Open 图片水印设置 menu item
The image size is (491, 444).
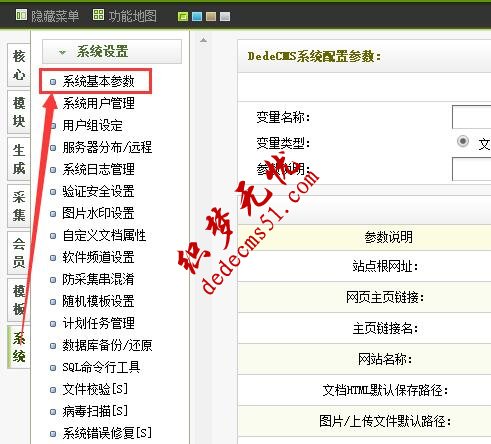pyautogui.click(x=98, y=213)
